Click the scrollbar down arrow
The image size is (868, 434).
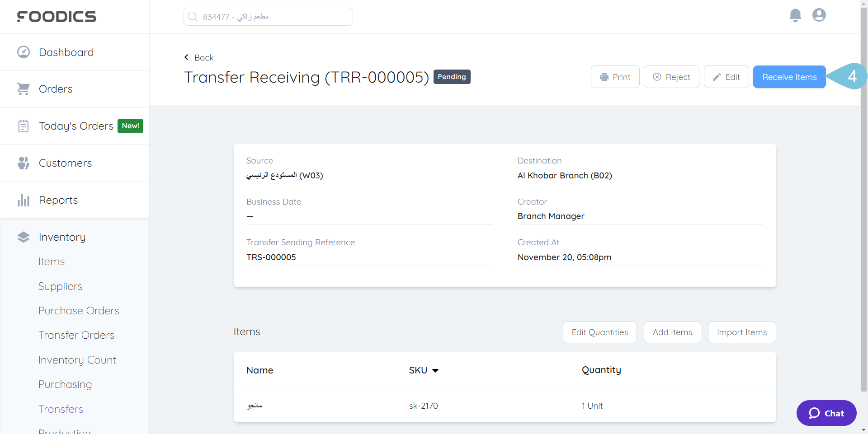864,430
